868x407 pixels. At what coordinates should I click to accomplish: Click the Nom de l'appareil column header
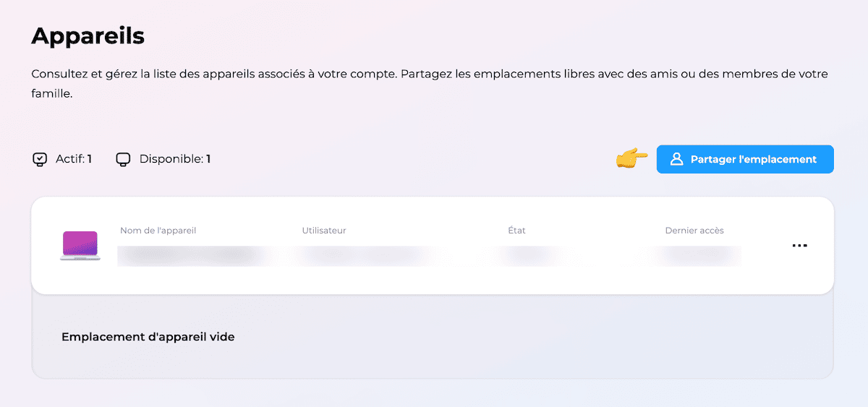point(158,231)
